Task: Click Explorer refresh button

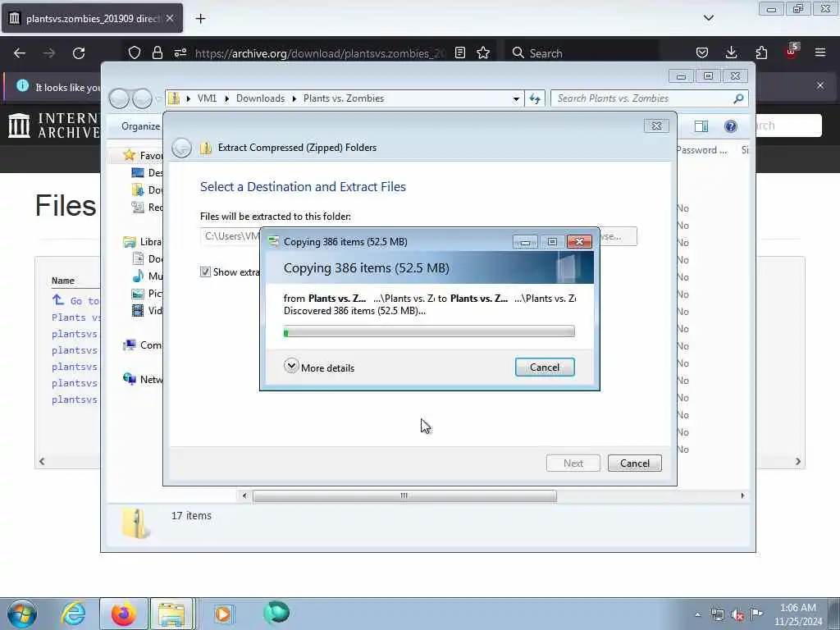Action: tap(535, 98)
